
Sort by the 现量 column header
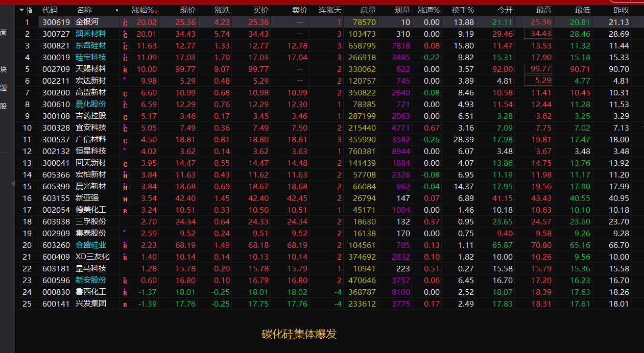tap(402, 10)
